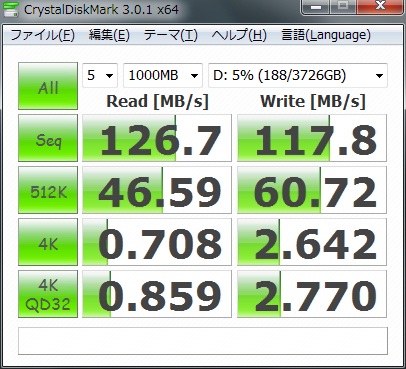Start the 4K QD32 benchmark

pyautogui.click(x=48, y=294)
